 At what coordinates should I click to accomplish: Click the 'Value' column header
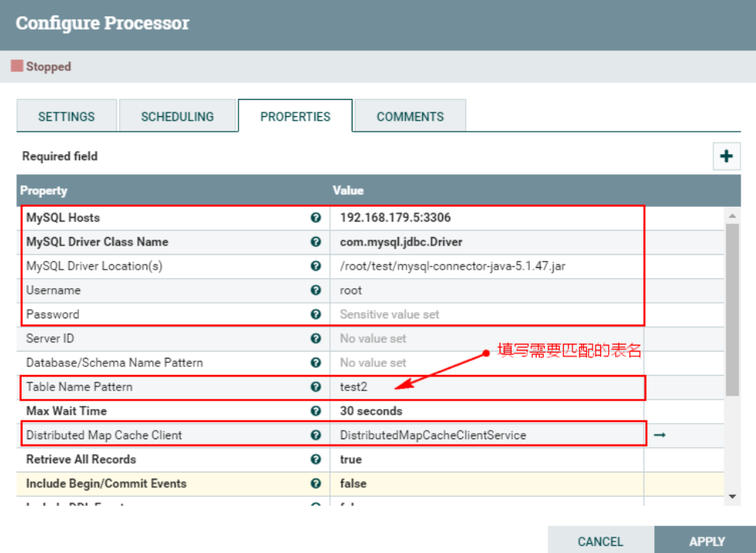point(348,191)
